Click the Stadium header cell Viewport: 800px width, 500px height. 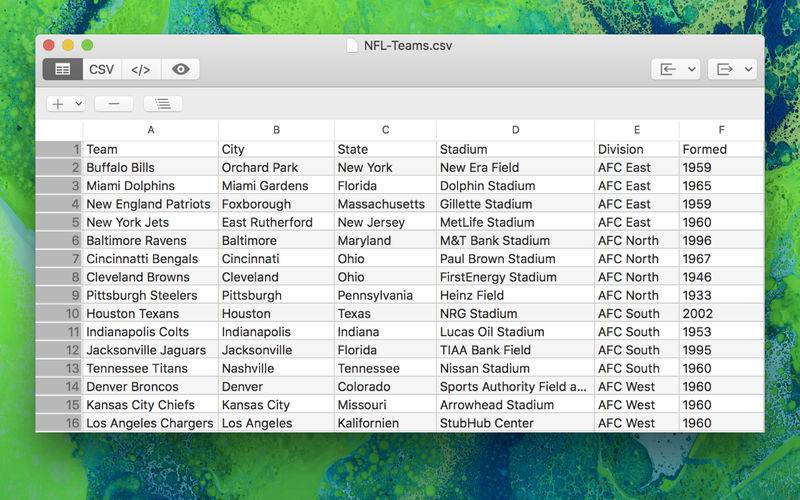[515, 149]
